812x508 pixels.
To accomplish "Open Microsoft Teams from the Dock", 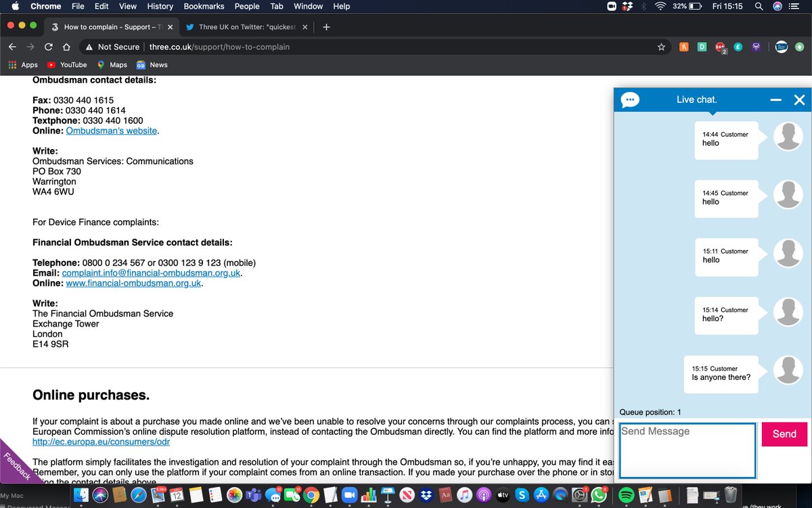I will click(254, 495).
